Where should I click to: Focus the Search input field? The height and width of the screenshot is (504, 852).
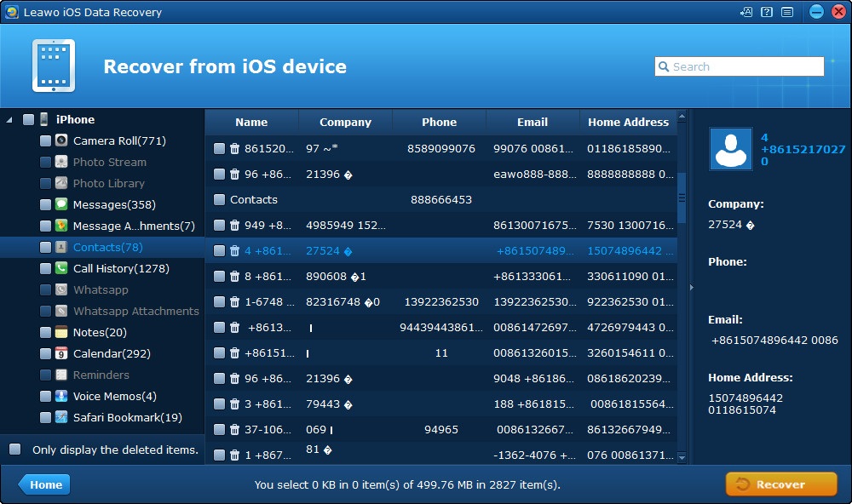[740, 66]
